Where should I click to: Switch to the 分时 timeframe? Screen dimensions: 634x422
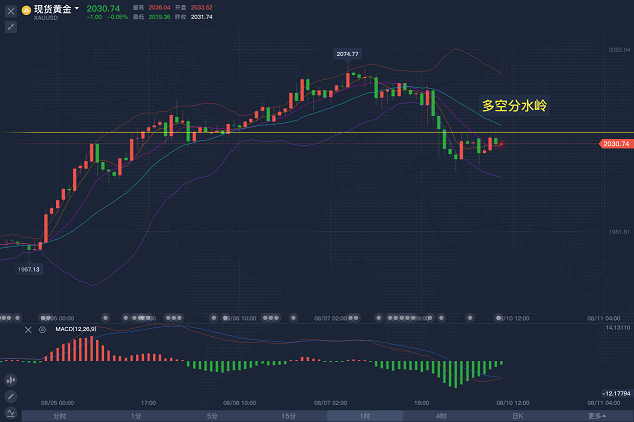[x=59, y=415]
